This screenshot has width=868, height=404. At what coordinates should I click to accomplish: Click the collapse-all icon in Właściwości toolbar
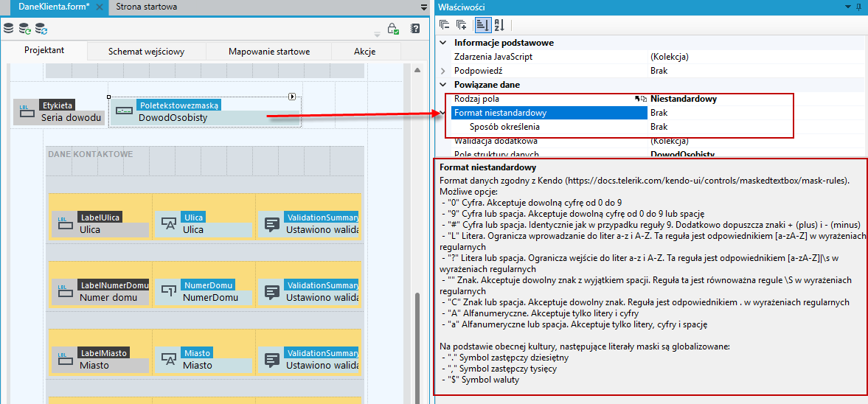coord(444,24)
